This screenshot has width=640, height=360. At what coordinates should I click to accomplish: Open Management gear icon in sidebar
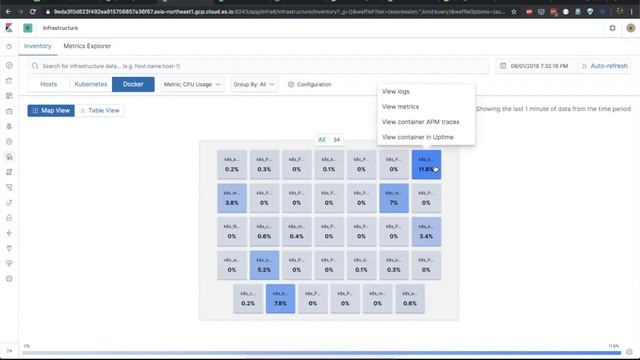tap(9, 279)
